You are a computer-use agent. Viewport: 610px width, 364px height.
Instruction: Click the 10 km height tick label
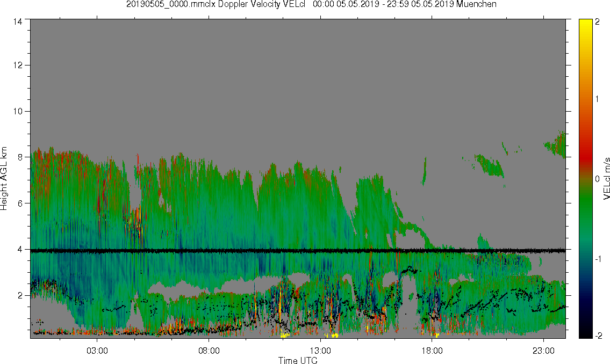click(18, 111)
